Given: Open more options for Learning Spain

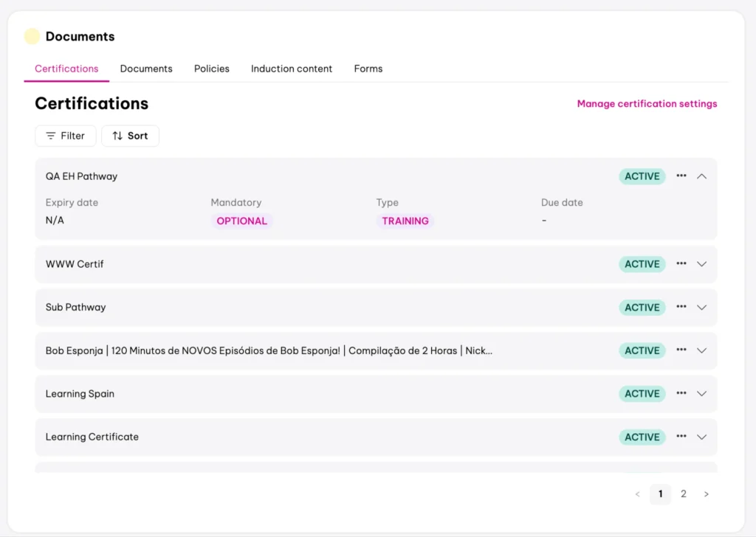Looking at the screenshot, I should pos(681,393).
